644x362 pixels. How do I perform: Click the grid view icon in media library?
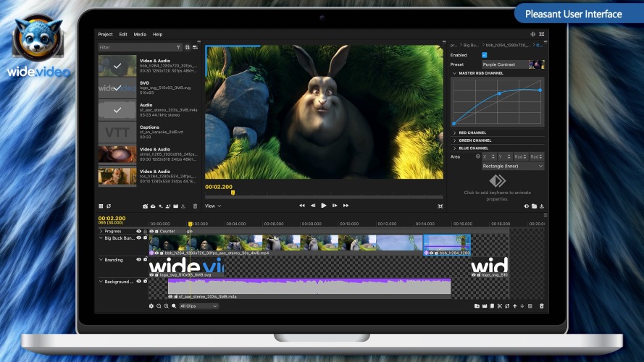click(101, 206)
